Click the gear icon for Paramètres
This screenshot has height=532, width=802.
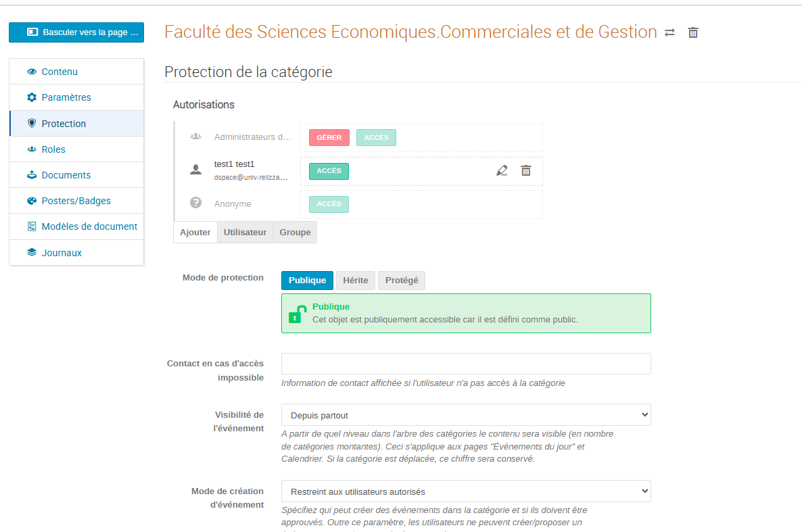(32, 97)
